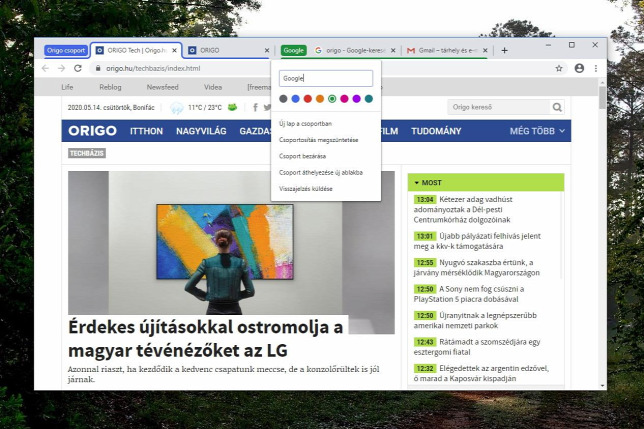644x429 pixels.
Task: Click the TECHBÁZIS section tag
Action: 87,153
